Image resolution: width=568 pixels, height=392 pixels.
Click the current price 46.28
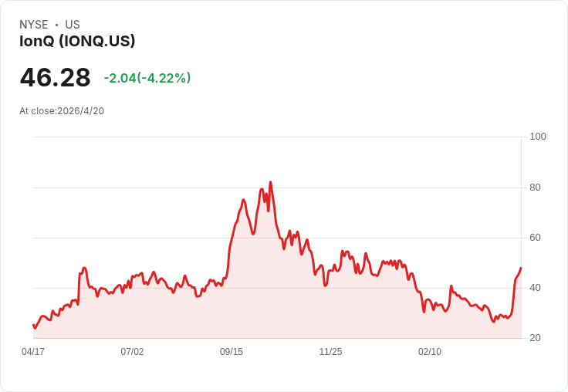point(55,77)
